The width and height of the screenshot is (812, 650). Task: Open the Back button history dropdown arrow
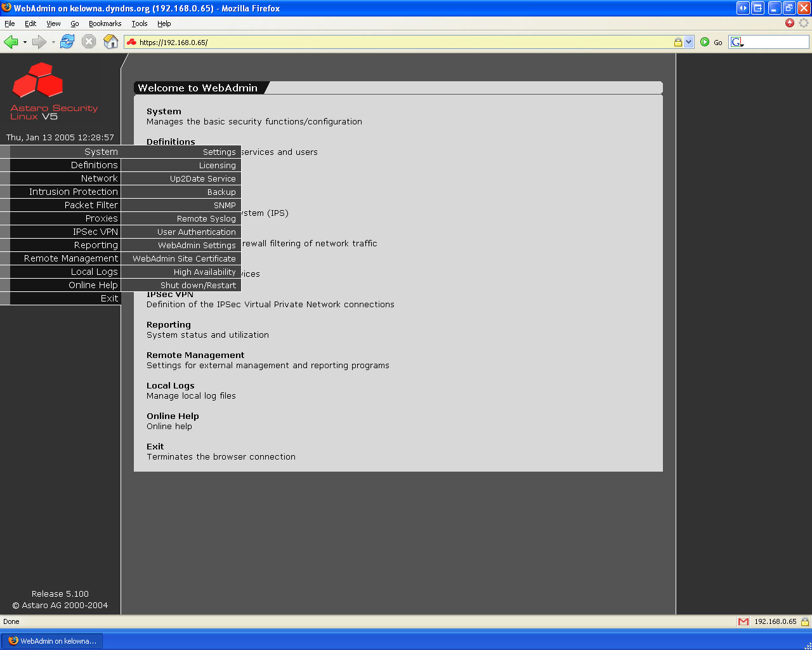click(x=25, y=43)
